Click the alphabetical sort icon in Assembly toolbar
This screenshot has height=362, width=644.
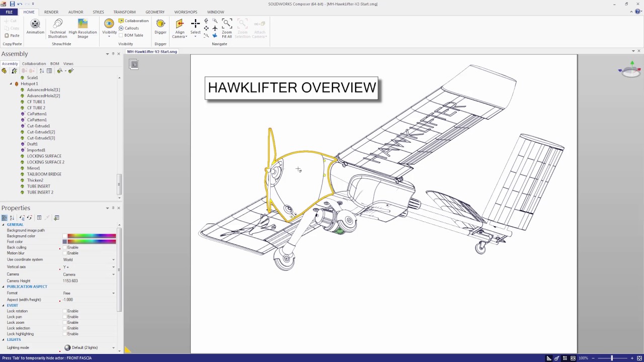(42, 71)
